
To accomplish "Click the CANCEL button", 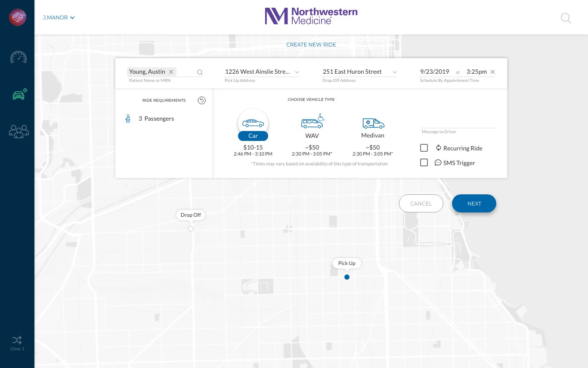I will 421,203.
